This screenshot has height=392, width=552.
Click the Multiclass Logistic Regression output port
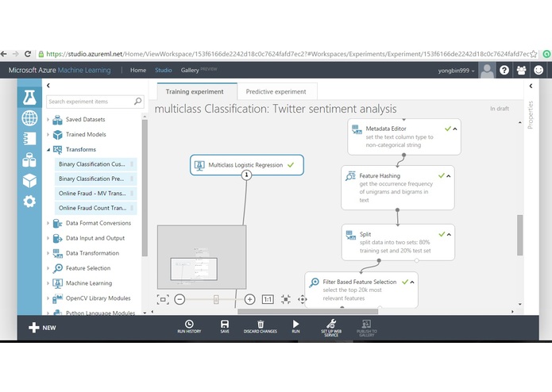[x=246, y=175]
